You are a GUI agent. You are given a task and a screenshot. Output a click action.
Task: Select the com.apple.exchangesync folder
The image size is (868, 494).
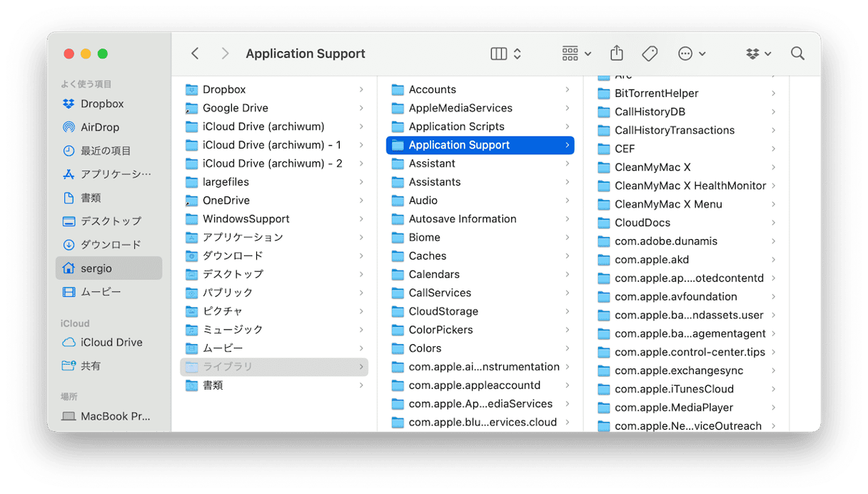[x=687, y=370]
